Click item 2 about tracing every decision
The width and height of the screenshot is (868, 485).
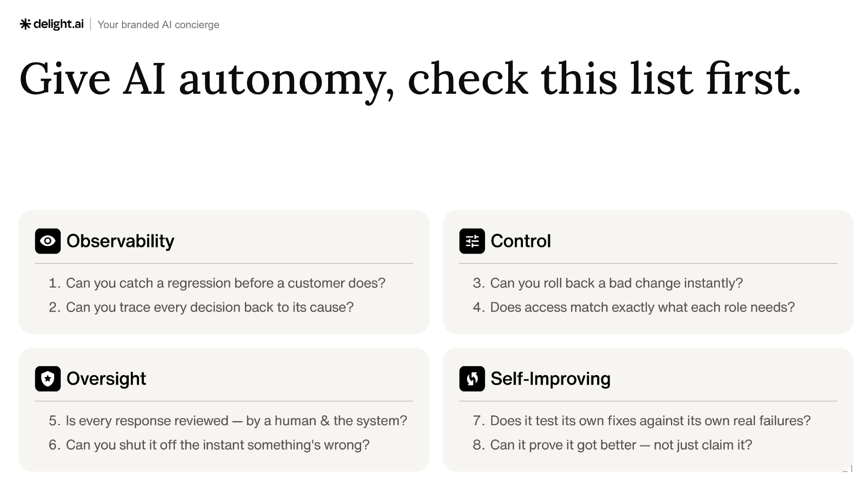(x=201, y=307)
